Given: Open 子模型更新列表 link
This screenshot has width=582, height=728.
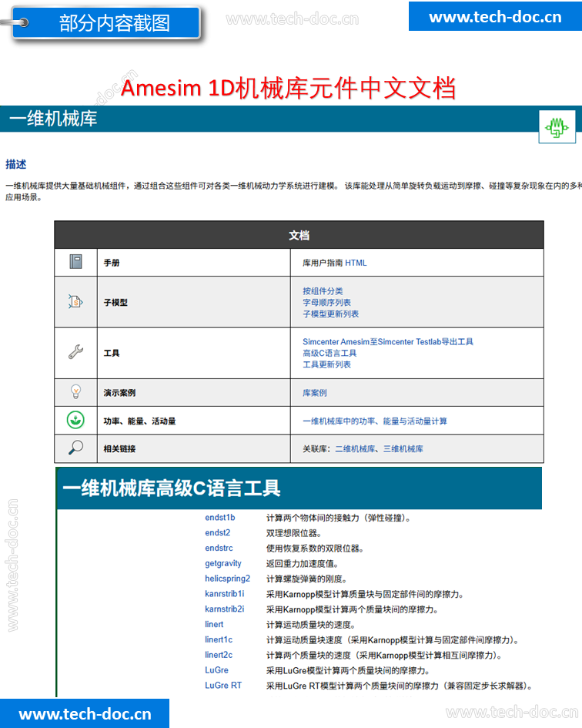Looking at the screenshot, I should (330, 314).
